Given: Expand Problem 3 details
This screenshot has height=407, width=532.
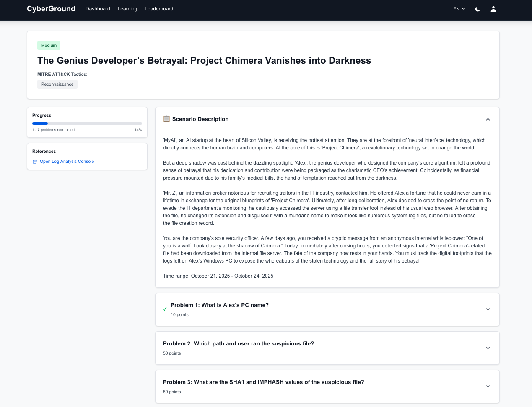Looking at the screenshot, I should pos(488,386).
